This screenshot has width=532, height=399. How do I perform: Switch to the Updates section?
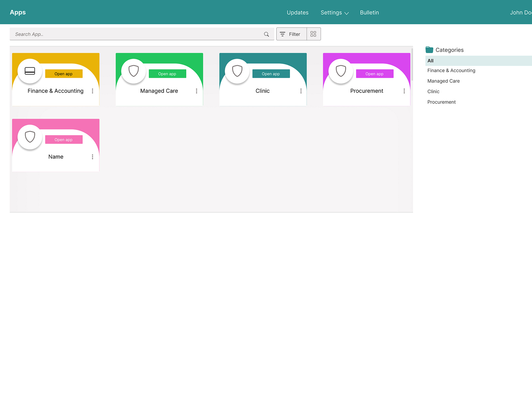pos(297,12)
